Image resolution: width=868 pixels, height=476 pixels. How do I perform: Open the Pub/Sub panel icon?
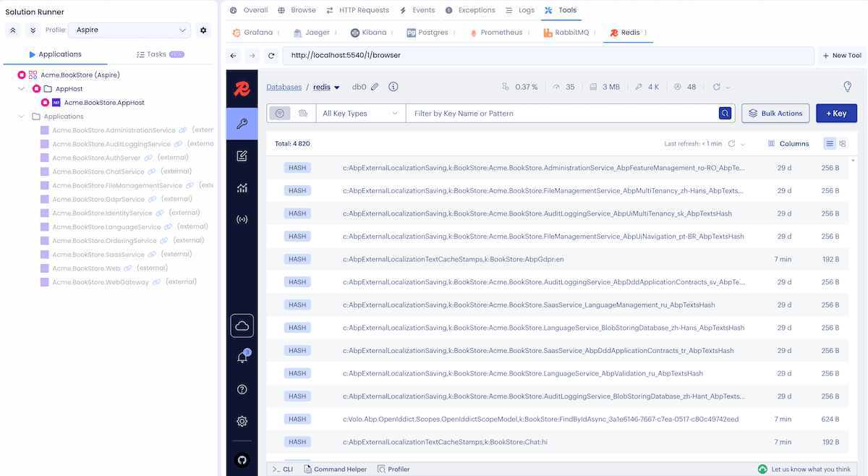[x=242, y=218]
